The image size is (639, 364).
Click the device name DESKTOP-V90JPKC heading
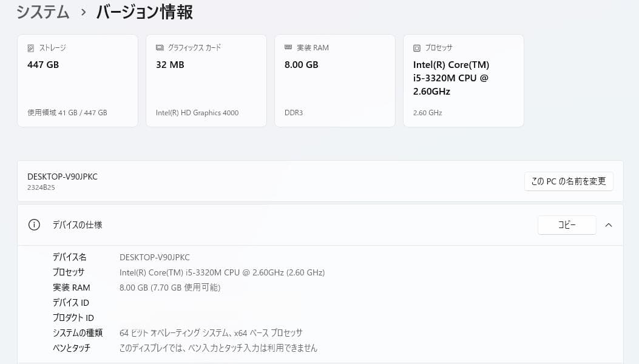tap(63, 177)
